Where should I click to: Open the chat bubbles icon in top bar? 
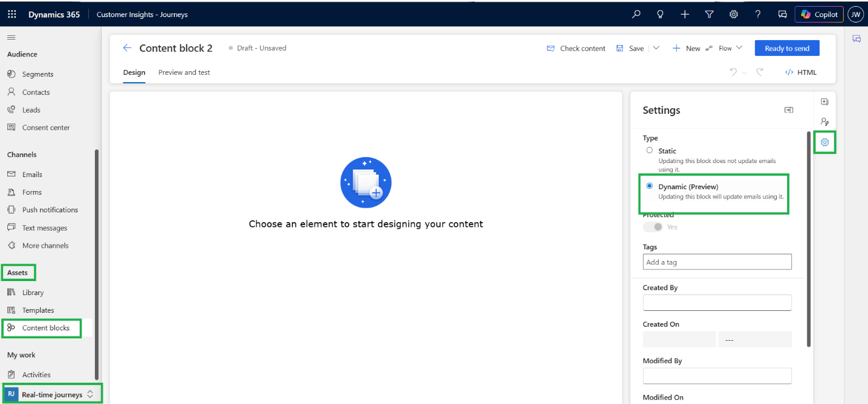click(x=783, y=15)
